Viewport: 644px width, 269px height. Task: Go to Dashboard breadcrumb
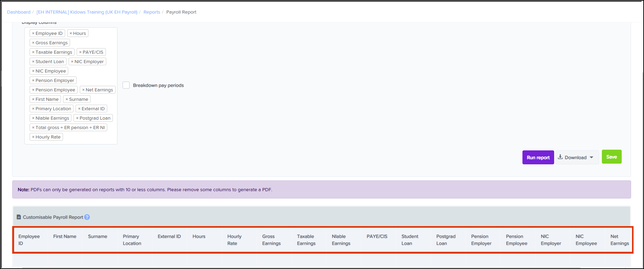click(x=19, y=12)
